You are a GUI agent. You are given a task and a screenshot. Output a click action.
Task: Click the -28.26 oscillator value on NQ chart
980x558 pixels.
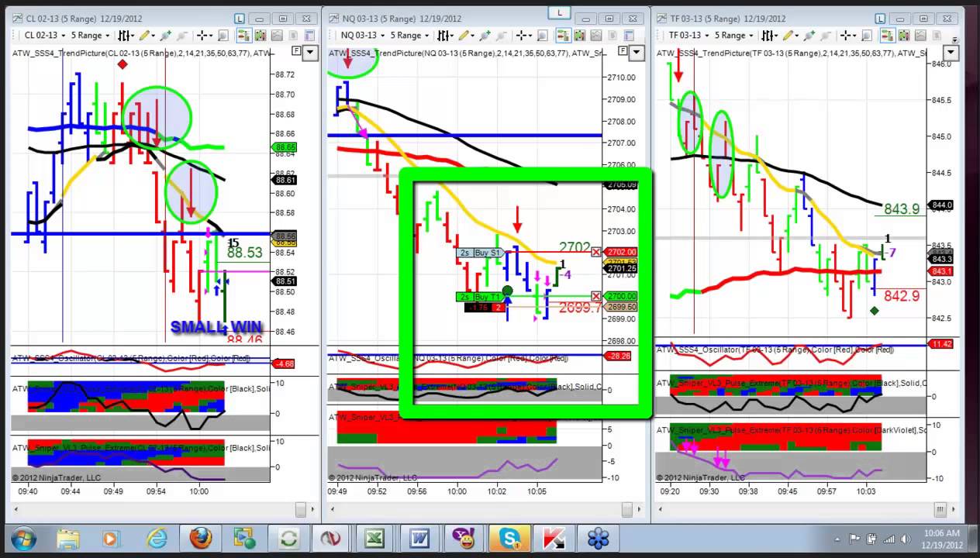(620, 356)
